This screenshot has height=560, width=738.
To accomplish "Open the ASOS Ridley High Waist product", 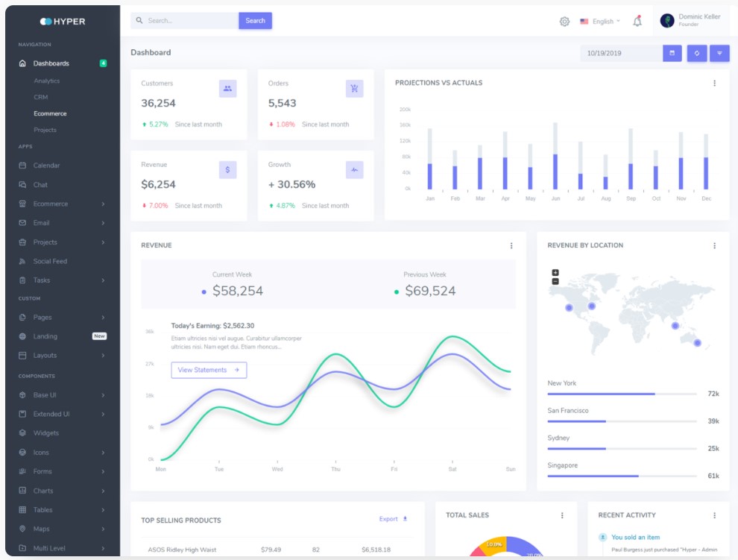I will [182, 550].
